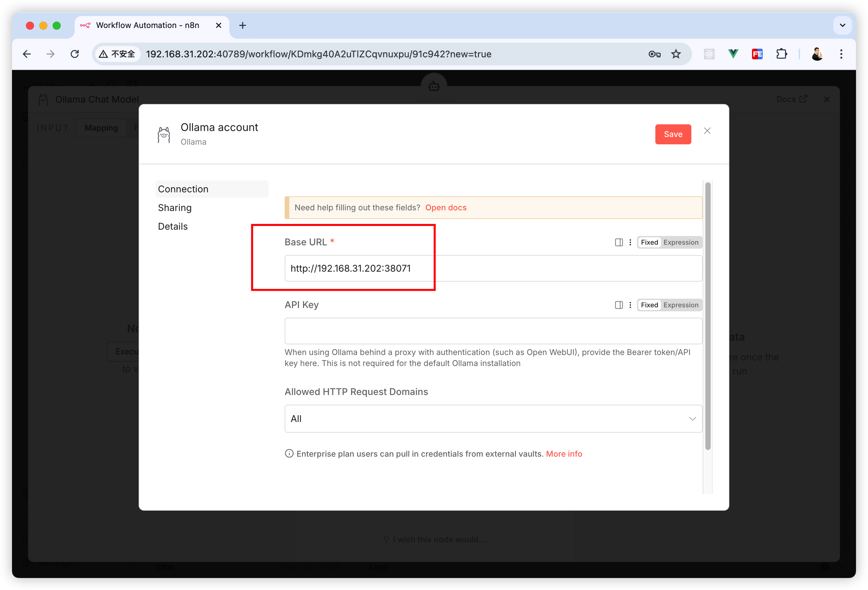Open the Base URL panel-view icon
868x590 pixels.
pyautogui.click(x=619, y=242)
